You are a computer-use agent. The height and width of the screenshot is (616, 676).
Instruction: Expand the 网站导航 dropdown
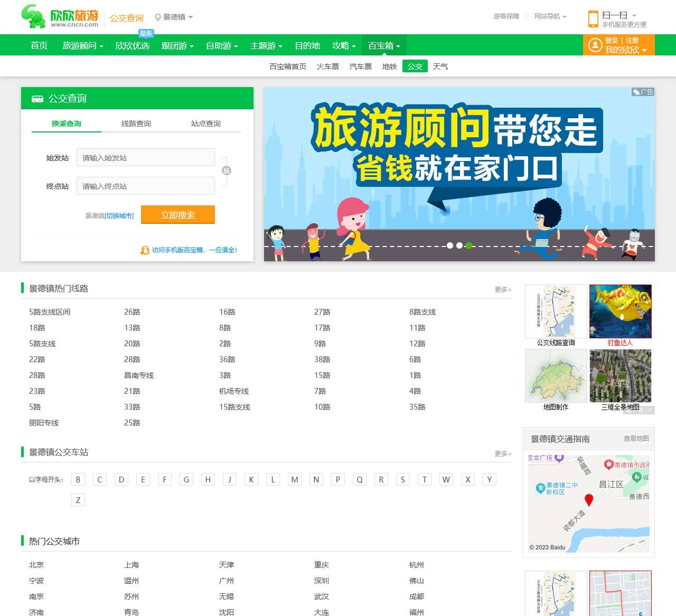point(550,16)
